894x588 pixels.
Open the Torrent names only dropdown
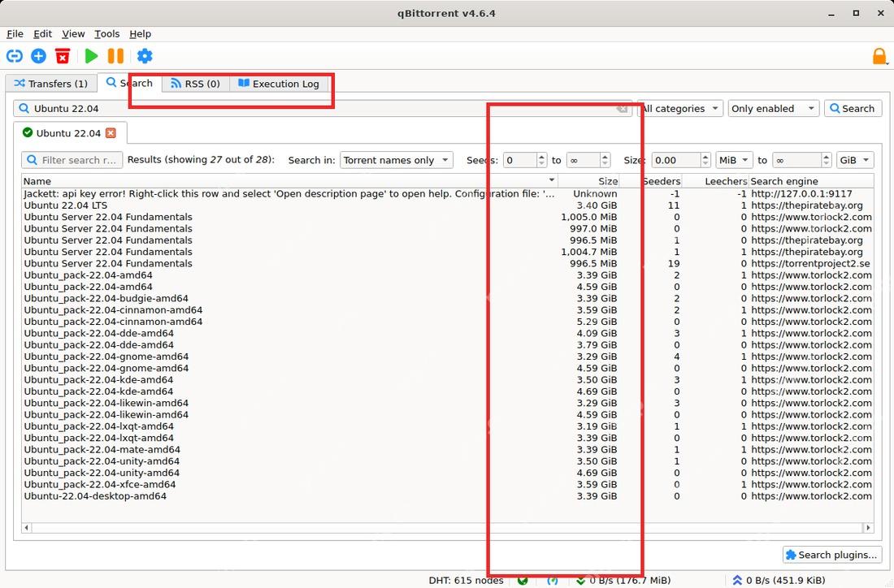pos(397,160)
